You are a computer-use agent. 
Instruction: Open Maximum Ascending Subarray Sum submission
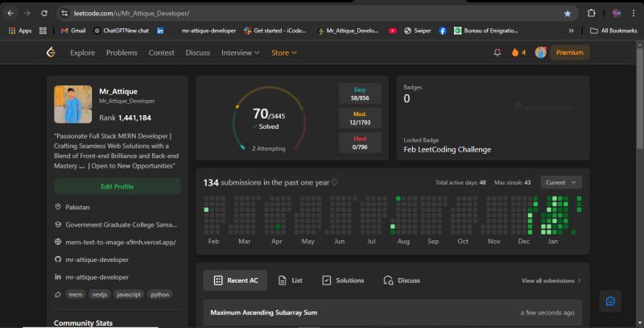392,313
